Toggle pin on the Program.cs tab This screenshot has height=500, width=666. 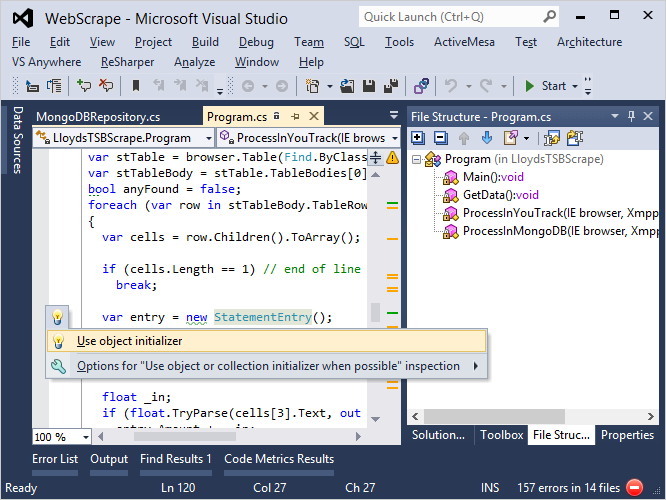coord(296,116)
